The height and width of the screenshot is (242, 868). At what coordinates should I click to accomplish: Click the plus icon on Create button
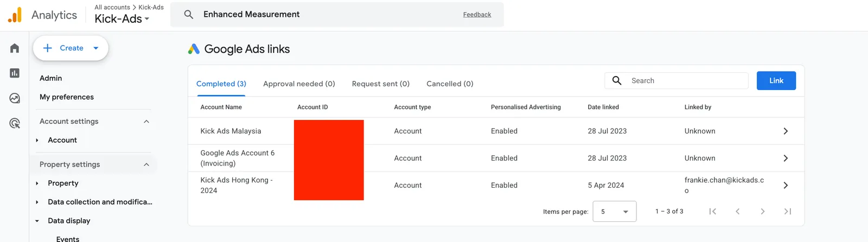pyautogui.click(x=48, y=48)
